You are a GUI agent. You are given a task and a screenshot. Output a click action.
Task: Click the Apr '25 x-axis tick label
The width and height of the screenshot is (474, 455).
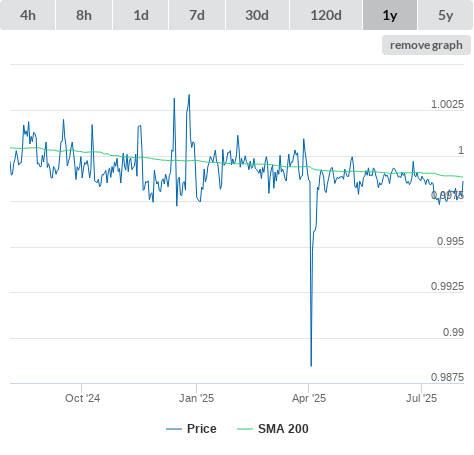click(x=309, y=398)
